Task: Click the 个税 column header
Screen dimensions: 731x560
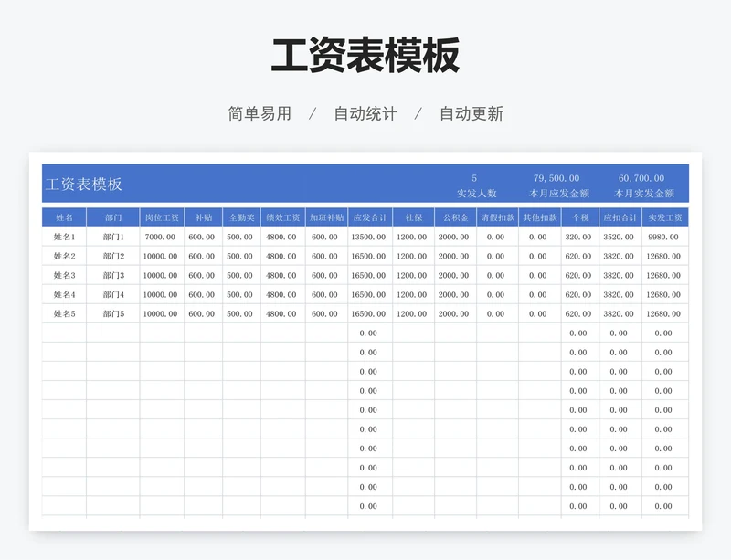Action: 580,217
